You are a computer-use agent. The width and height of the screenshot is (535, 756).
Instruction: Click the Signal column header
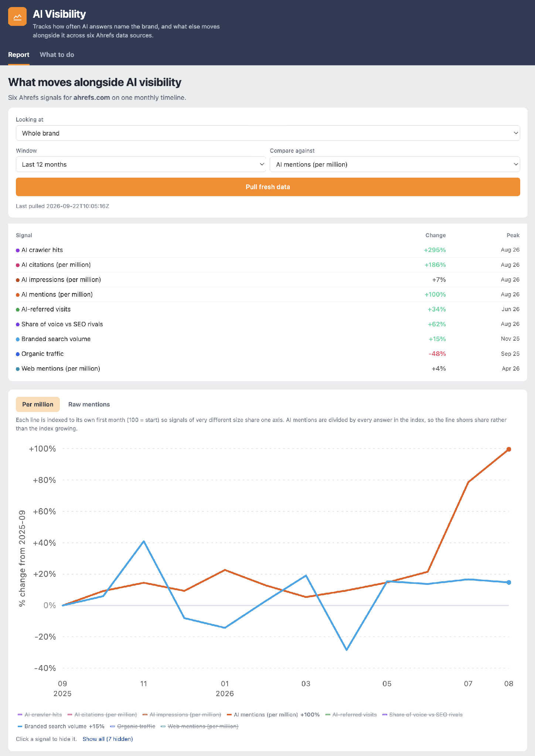click(x=24, y=235)
